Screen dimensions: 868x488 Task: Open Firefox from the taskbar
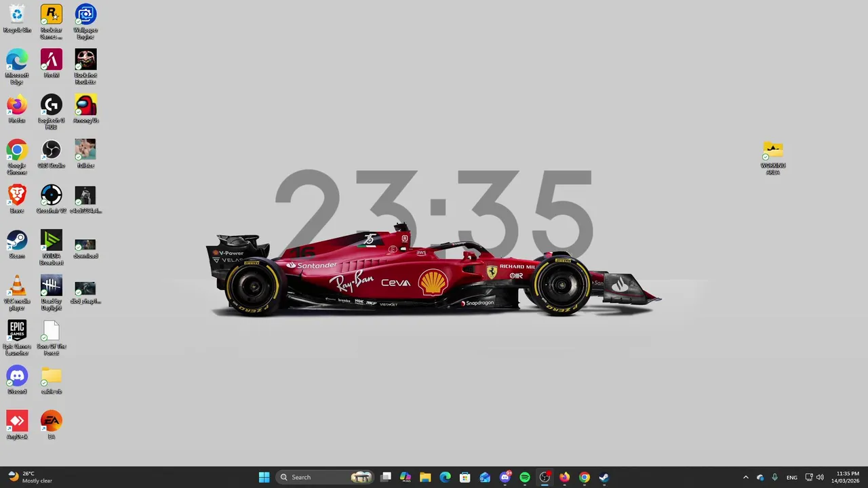tap(564, 477)
